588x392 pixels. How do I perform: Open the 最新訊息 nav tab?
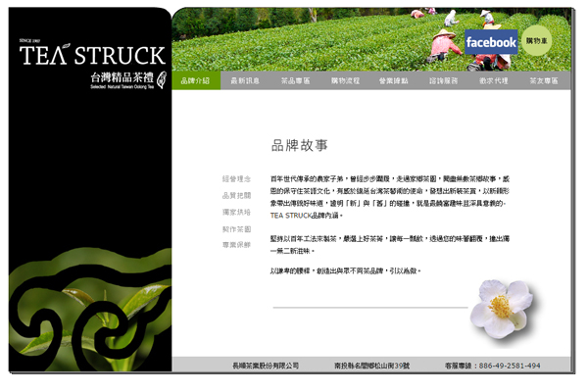245,80
